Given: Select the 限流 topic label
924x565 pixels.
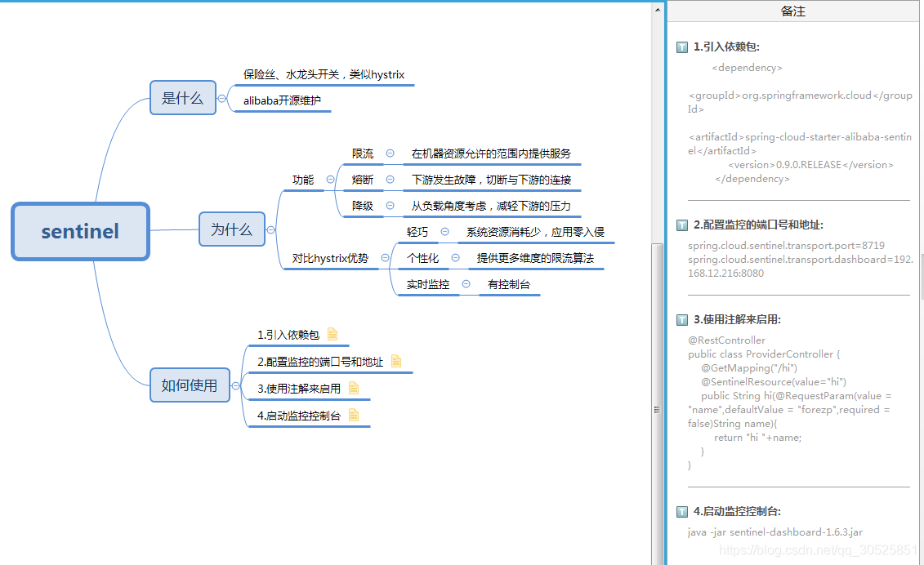Looking at the screenshot, I should tap(363, 153).
